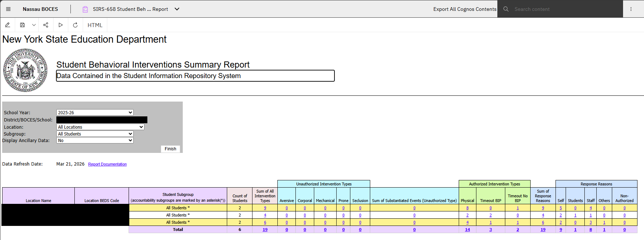Click the Total row label
This screenshot has width=644, height=240.
[178, 230]
